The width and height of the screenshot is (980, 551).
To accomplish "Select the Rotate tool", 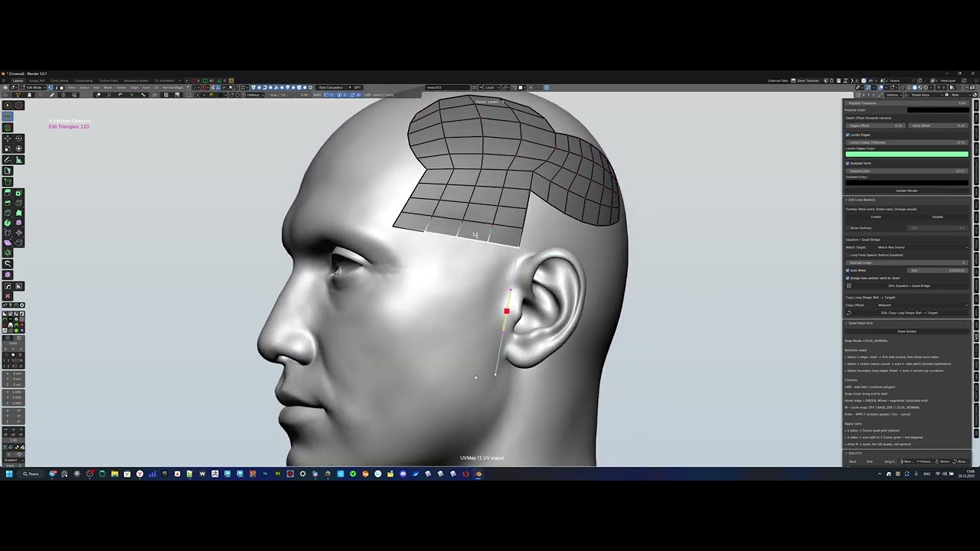I will (x=19, y=139).
